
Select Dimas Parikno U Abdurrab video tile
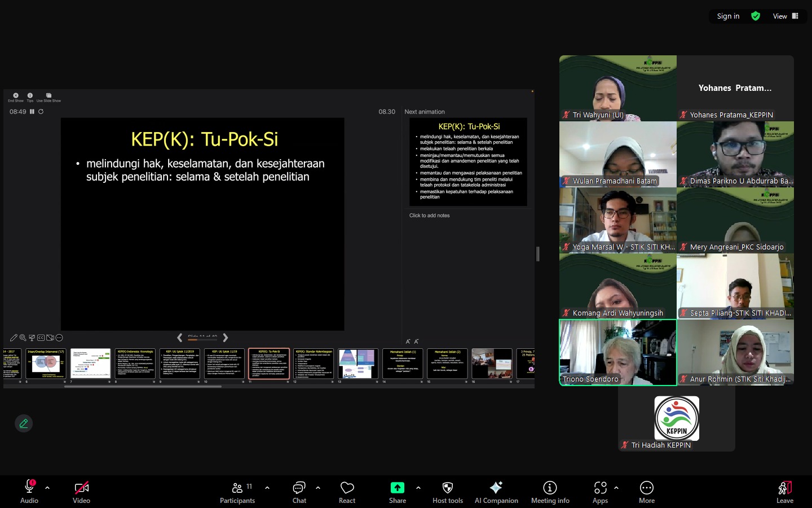tap(735, 154)
